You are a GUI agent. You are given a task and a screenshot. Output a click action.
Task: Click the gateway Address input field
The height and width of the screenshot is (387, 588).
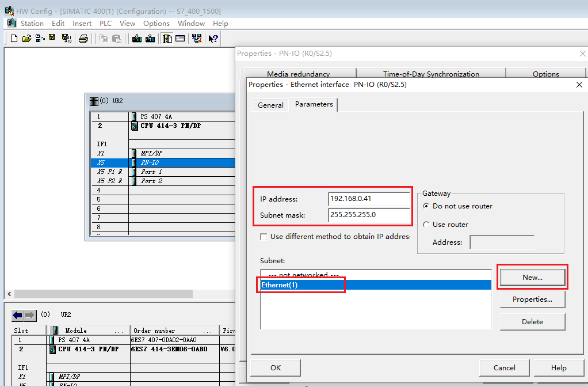(x=502, y=242)
